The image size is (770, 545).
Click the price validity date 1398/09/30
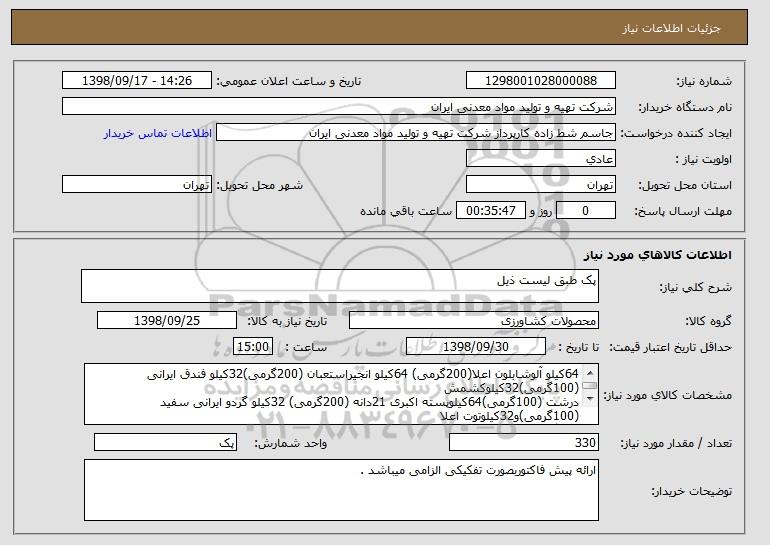coord(476,347)
